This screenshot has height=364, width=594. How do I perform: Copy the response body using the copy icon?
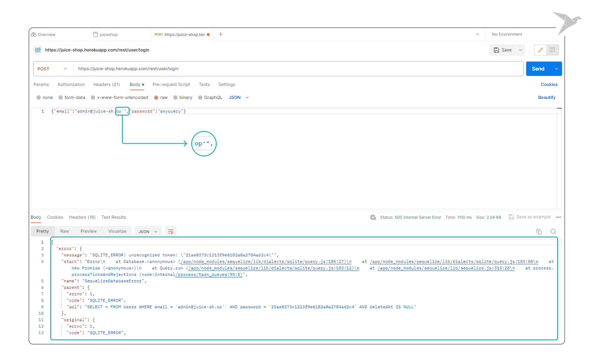coord(539,231)
